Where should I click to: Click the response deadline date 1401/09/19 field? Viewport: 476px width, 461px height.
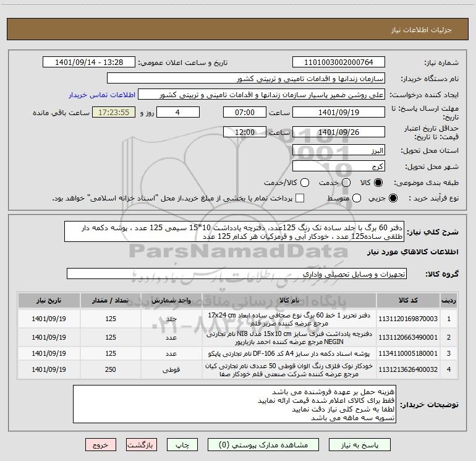coord(339,112)
